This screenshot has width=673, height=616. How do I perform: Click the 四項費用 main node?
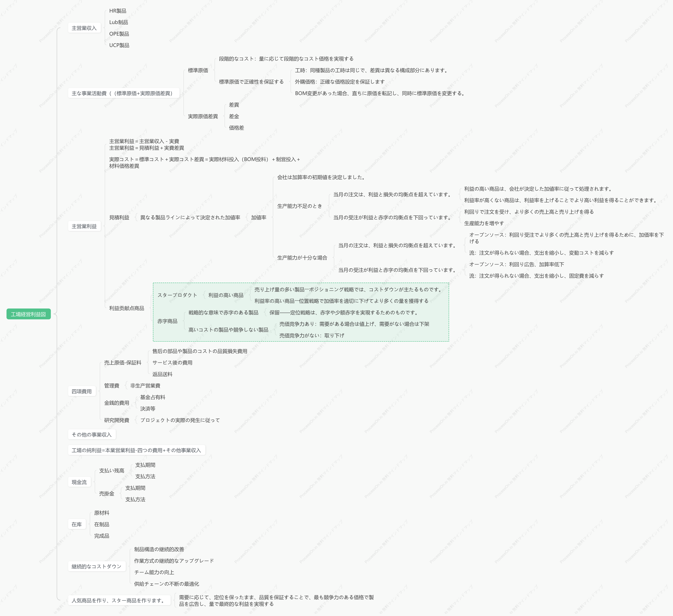click(82, 391)
